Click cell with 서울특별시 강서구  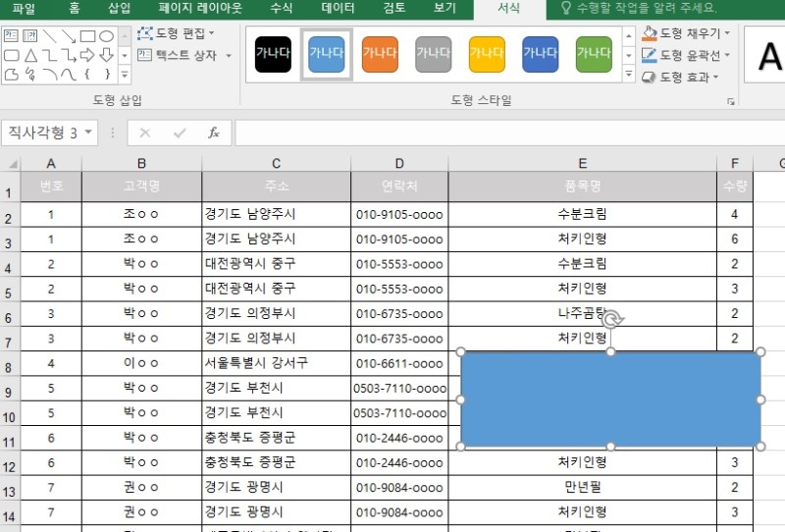[x=277, y=363]
